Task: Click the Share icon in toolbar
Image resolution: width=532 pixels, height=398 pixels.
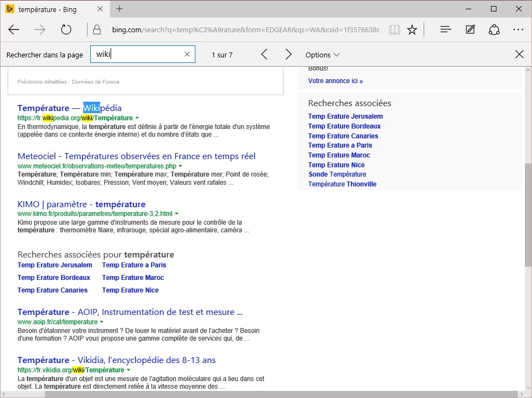Action: coord(494,30)
